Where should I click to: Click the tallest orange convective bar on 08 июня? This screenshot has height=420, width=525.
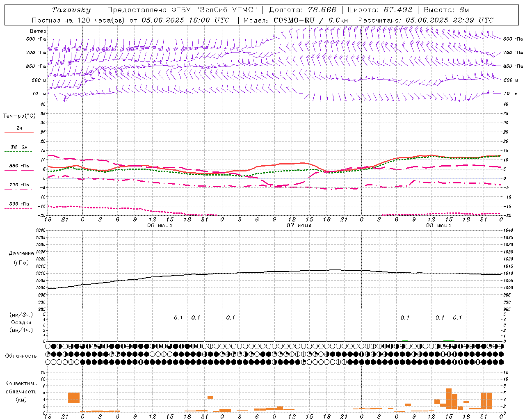(449, 398)
